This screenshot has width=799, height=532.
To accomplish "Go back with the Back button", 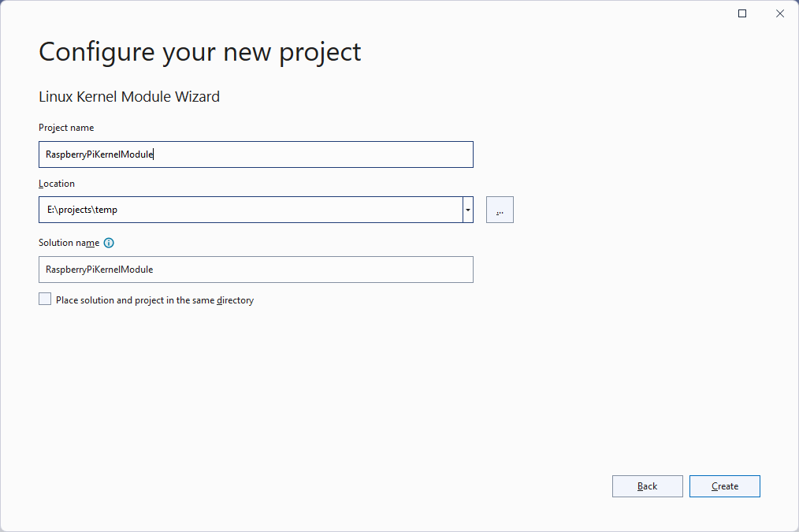I will coord(647,486).
